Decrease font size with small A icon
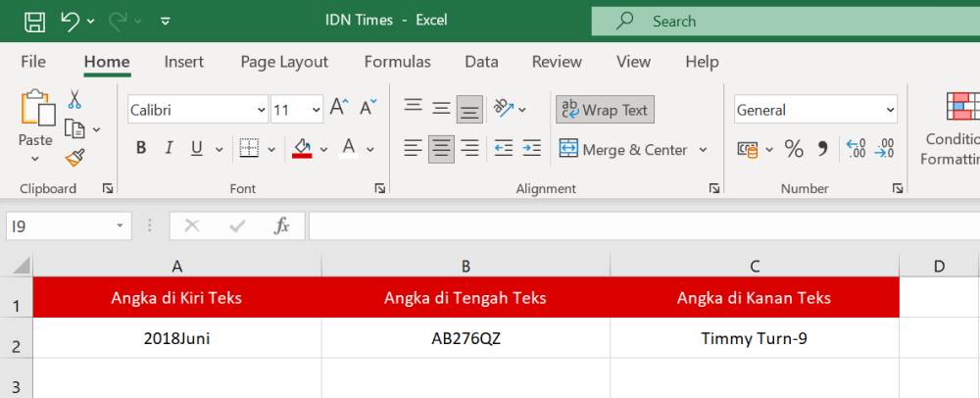 (368, 107)
